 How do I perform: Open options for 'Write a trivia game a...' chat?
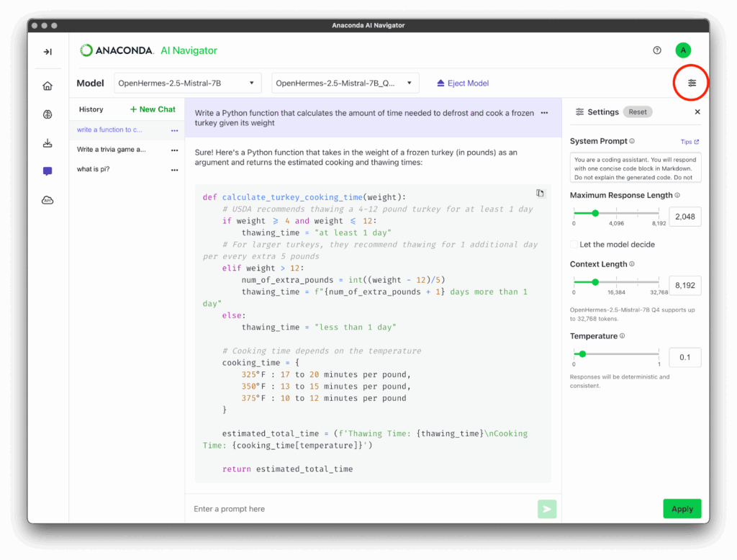[x=174, y=150]
